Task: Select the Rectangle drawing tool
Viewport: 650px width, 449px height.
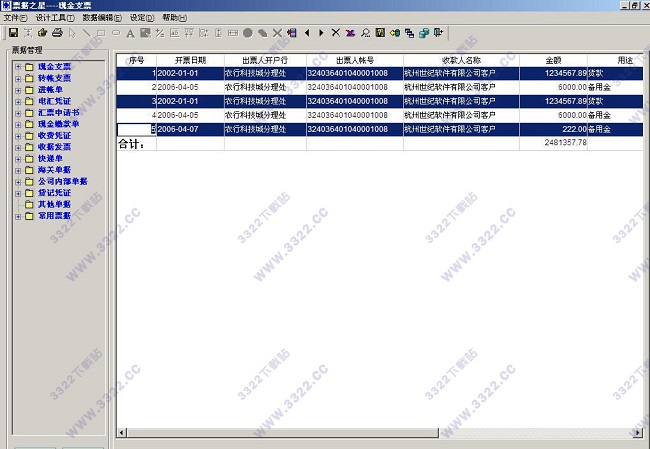Action: pyautogui.click(x=101, y=33)
